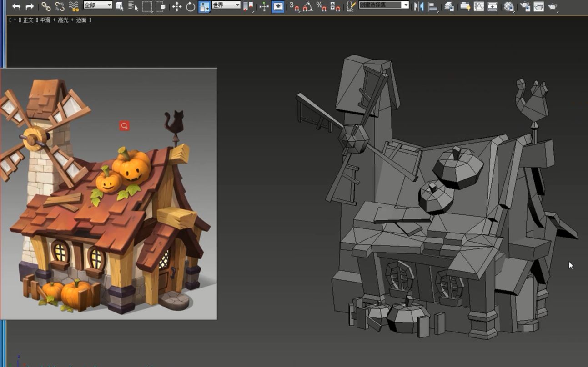
Task: Open the Render Setup teapot icon
Action: (x=525, y=6)
